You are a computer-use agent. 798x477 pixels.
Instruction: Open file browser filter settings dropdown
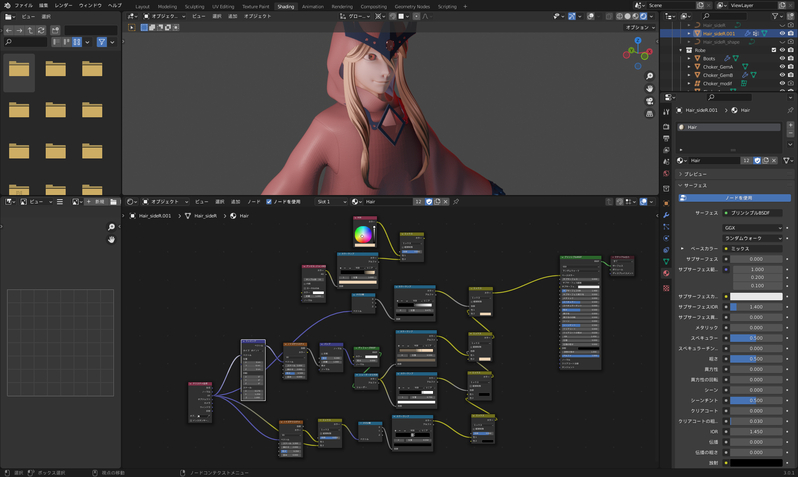pyautogui.click(x=112, y=42)
